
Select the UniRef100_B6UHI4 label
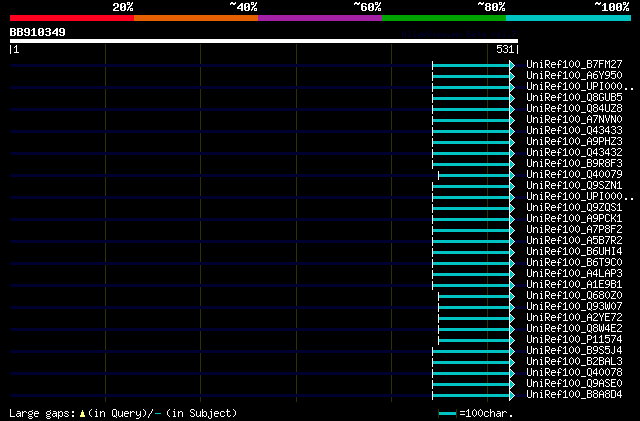pos(574,252)
